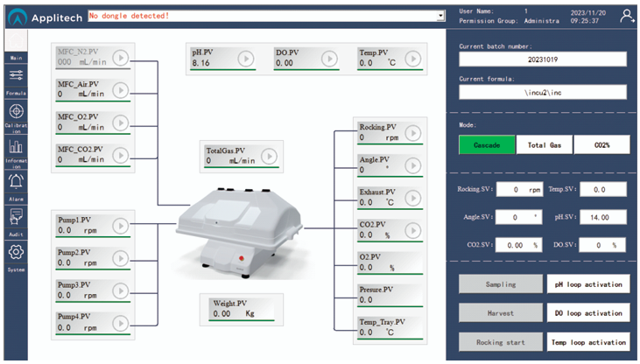Switch to the Main tab in sidebar
The height and width of the screenshot is (364, 640).
point(15,44)
